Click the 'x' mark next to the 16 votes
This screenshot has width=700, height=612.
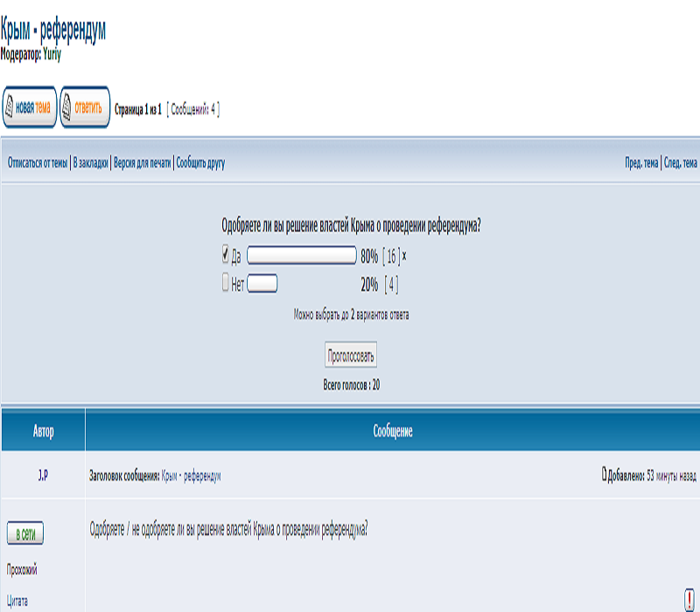click(x=404, y=256)
